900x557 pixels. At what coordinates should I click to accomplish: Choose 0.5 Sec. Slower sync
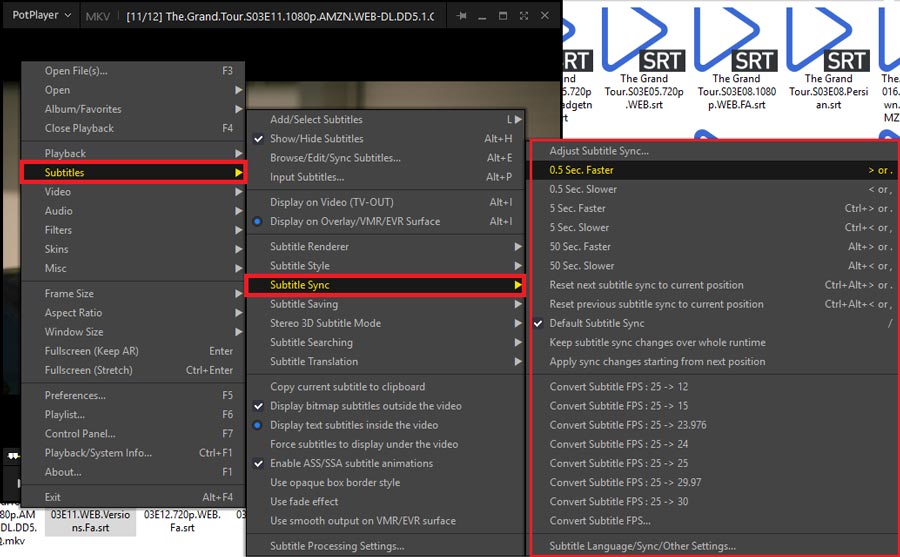click(x=714, y=189)
